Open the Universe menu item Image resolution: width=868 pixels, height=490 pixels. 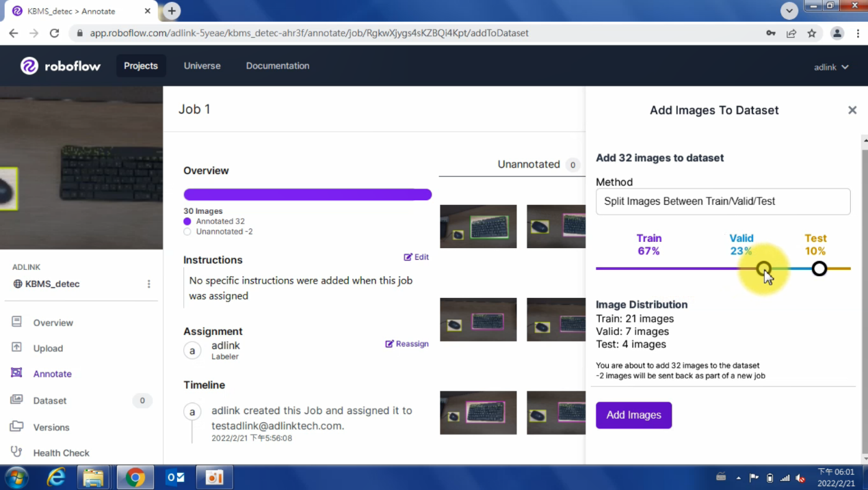click(x=202, y=66)
